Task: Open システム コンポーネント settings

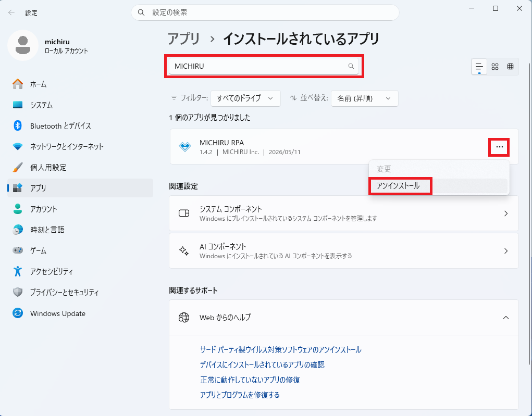Action: [344, 213]
